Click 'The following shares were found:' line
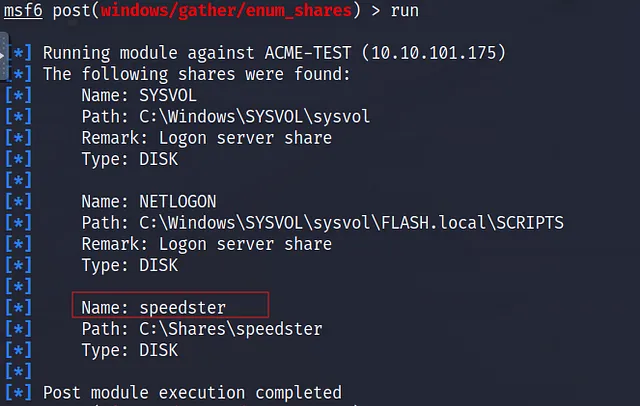 pyautogui.click(x=197, y=74)
